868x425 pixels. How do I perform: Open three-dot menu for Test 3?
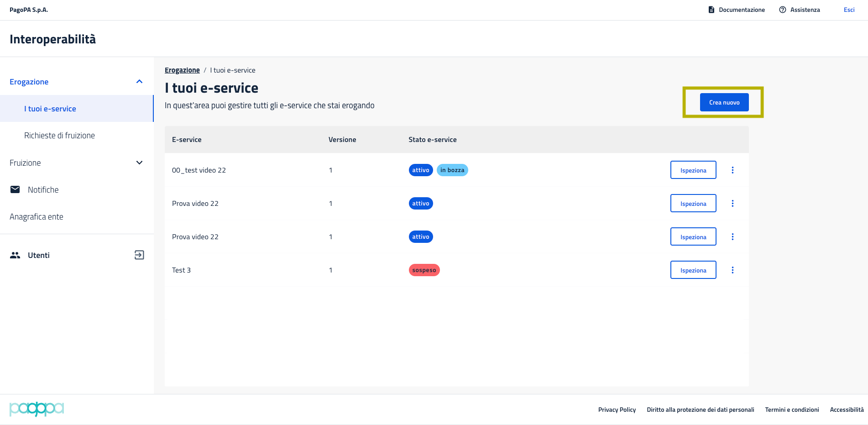click(732, 270)
